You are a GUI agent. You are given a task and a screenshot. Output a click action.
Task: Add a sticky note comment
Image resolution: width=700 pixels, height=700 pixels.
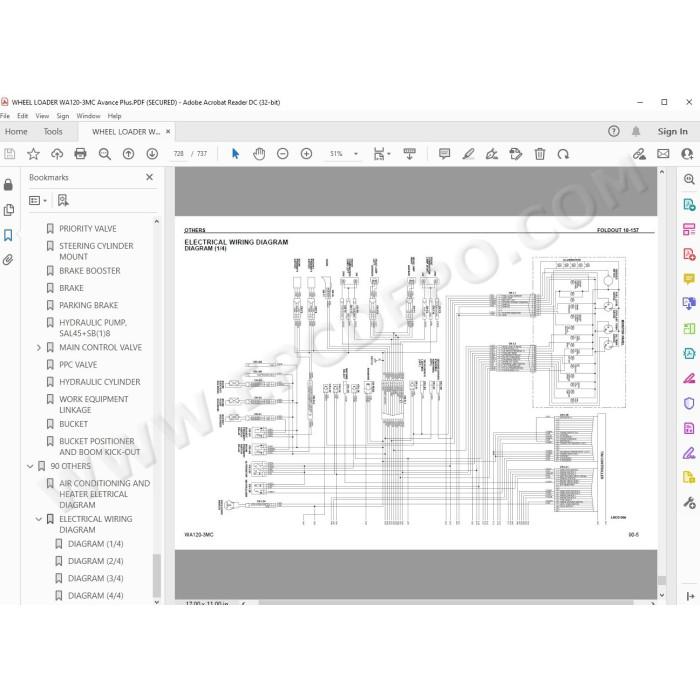click(444, 154)
